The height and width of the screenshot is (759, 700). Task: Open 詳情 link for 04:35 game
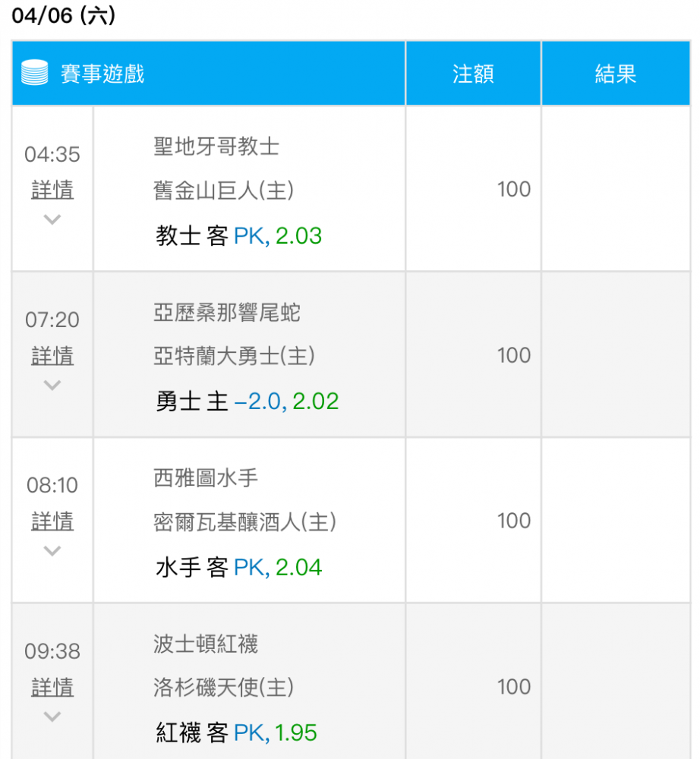52,189
